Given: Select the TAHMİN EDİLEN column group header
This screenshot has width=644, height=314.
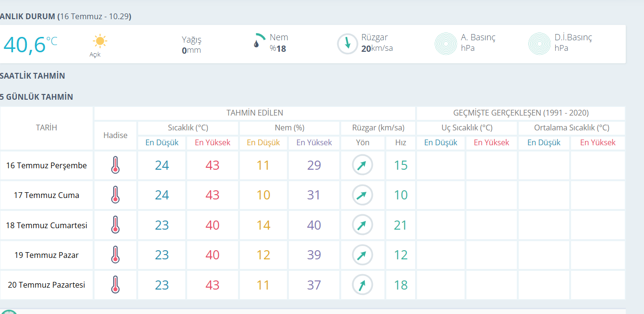Looking at the screenshot, I should [x=255, y=113].
